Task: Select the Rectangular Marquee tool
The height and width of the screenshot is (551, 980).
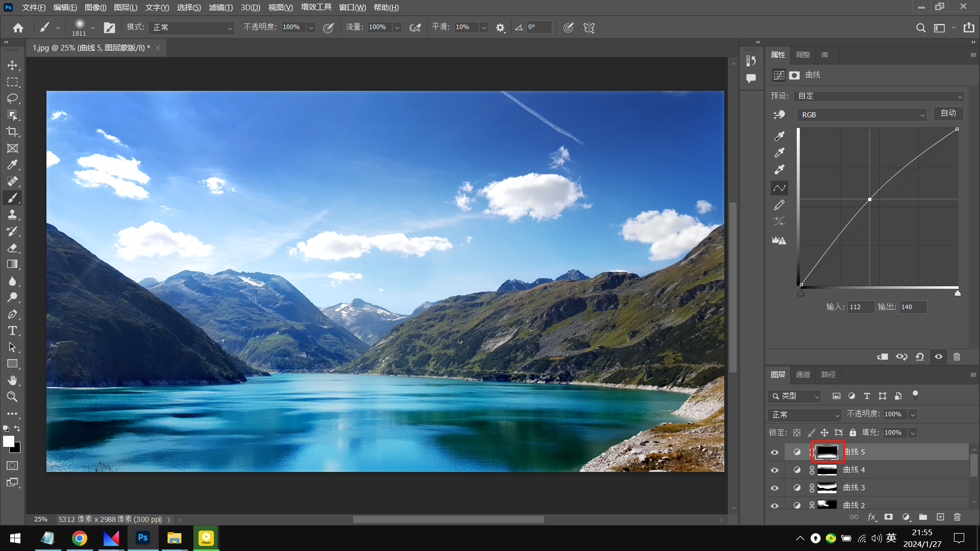Action: click(x=12, y=82)
